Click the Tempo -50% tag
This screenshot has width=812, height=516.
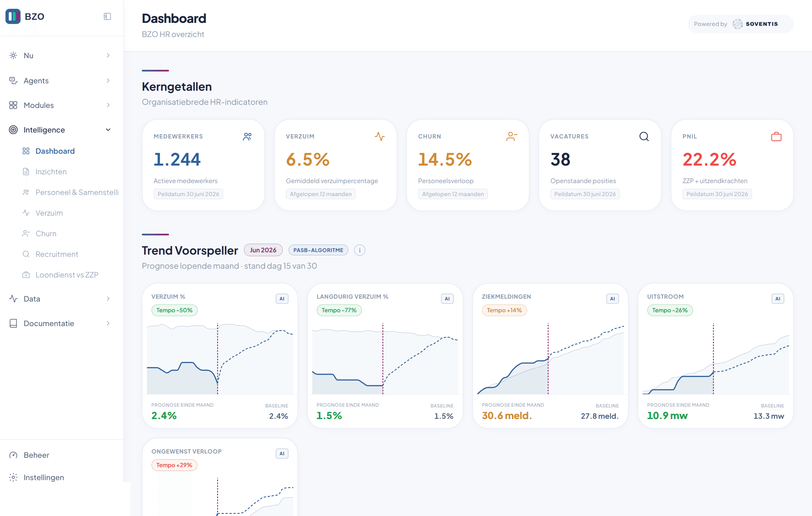pos(174,310)
